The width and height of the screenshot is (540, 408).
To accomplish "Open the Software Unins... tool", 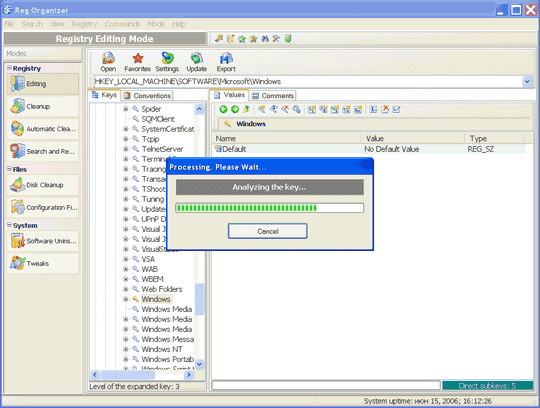I will pyautogui.click(x=42, y=241).
